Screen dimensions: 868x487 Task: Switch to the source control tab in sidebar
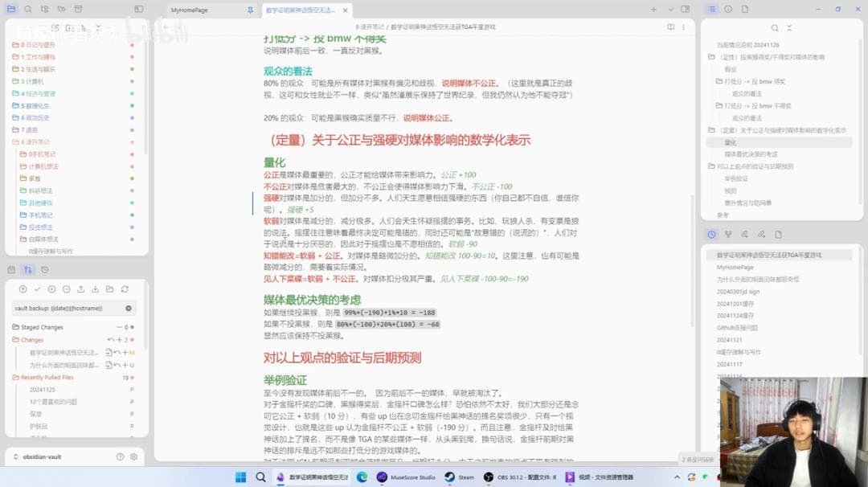click(28, 270)
